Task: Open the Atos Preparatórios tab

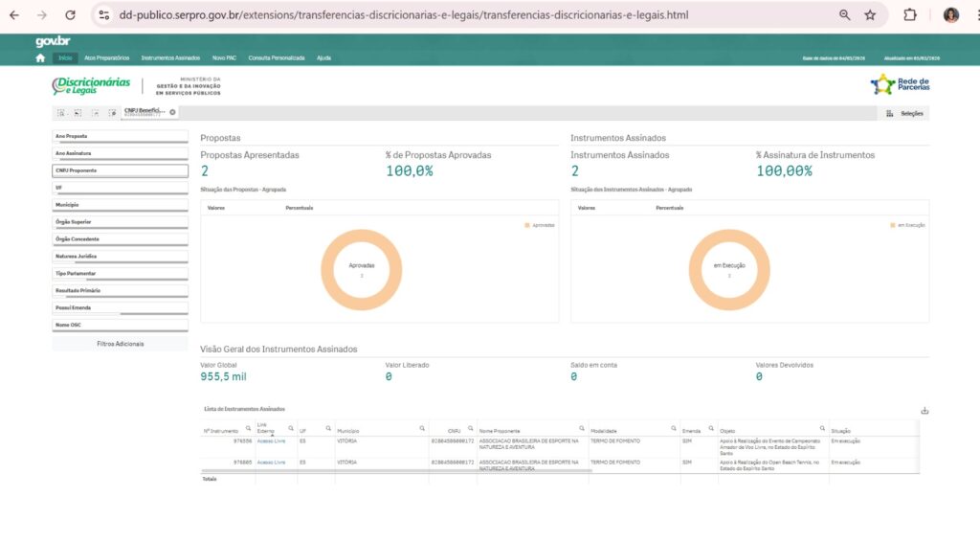Action: click(x=106, y=58)
